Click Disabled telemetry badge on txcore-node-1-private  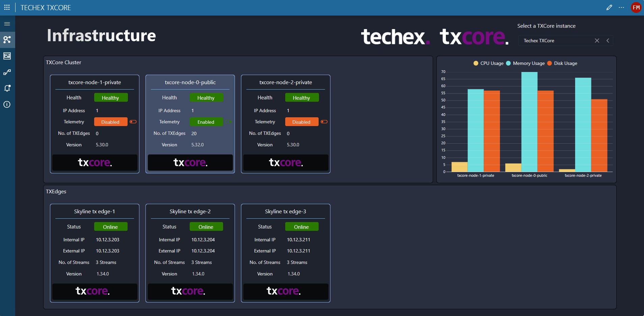click(111, 122)
